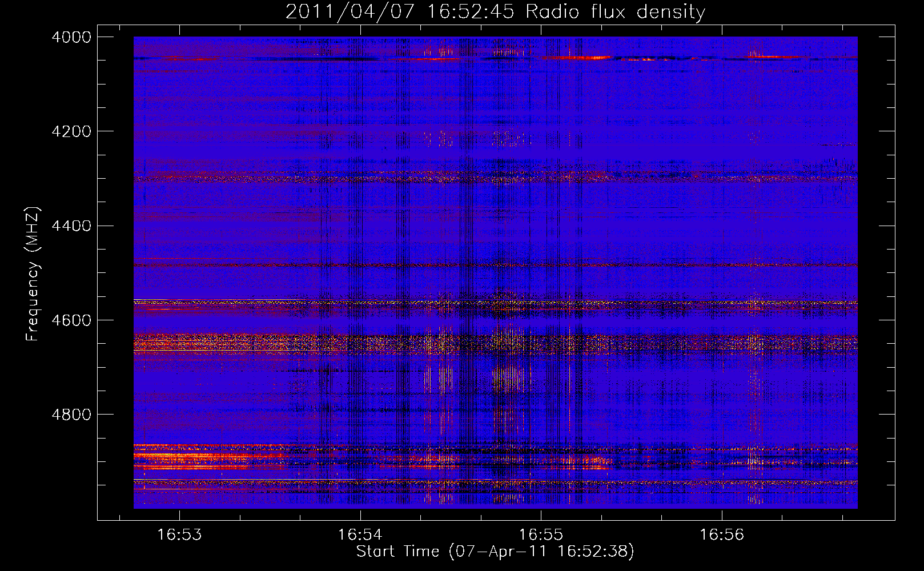Click the 4800 frequency axis label

(x=71, y=415)
